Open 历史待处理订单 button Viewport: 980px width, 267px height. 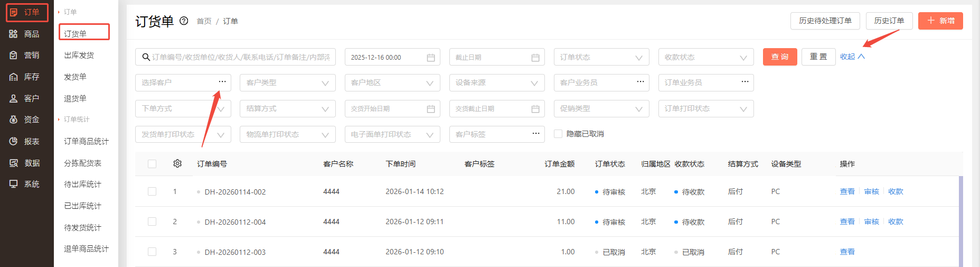click(x=825, y=21)
